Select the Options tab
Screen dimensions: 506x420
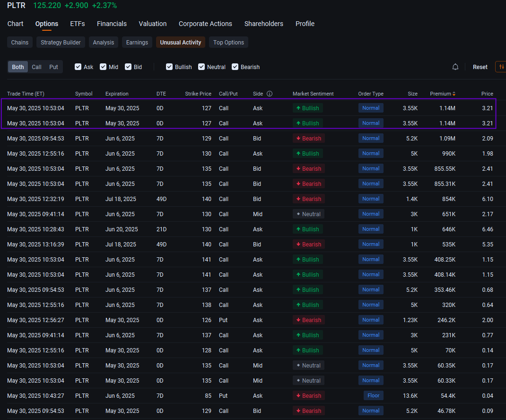[x=47, y=24]
